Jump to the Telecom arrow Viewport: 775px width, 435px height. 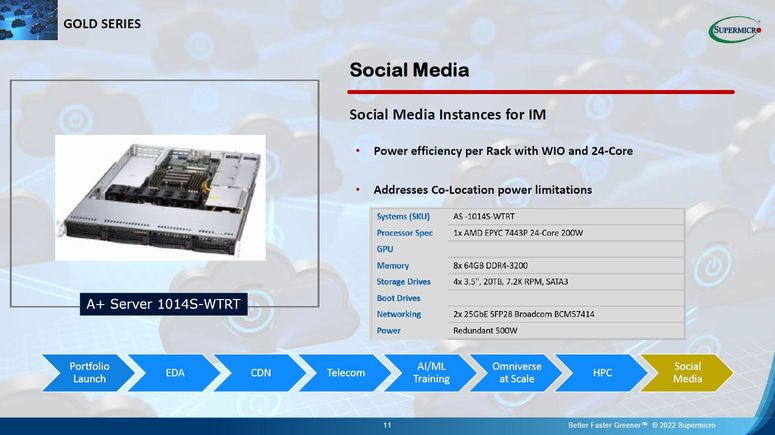(x=345, y=373)
